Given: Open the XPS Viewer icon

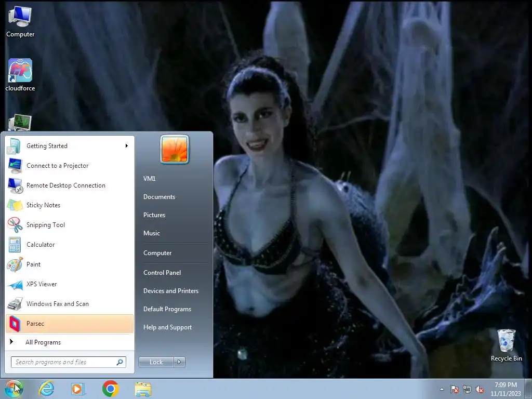Looking at the screenshot, I should [15, 284].
